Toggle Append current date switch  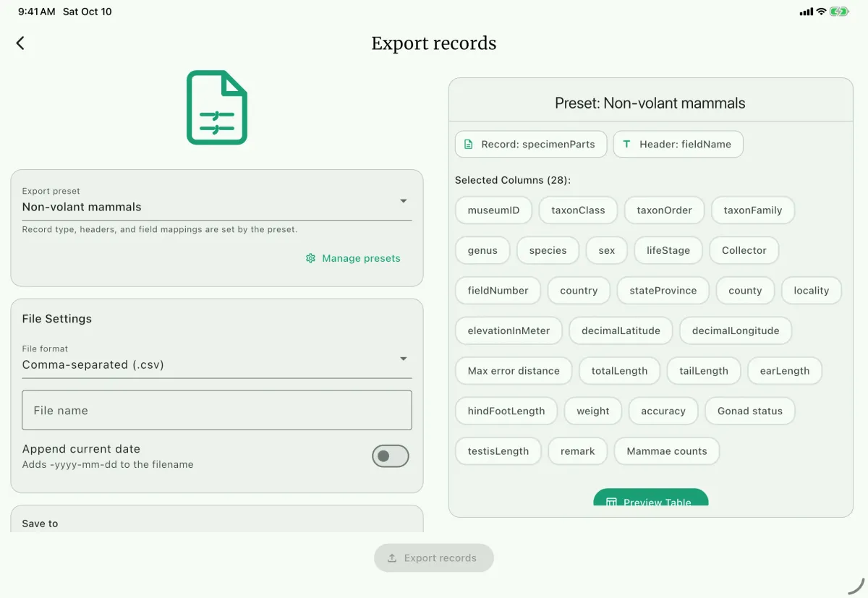click(x=391, y=456)
